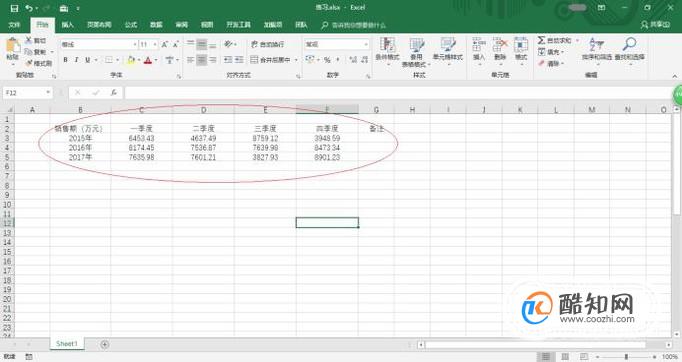Switch to the Sheet1 tab
Screen dimensions: 682x362
coord(67,344)
